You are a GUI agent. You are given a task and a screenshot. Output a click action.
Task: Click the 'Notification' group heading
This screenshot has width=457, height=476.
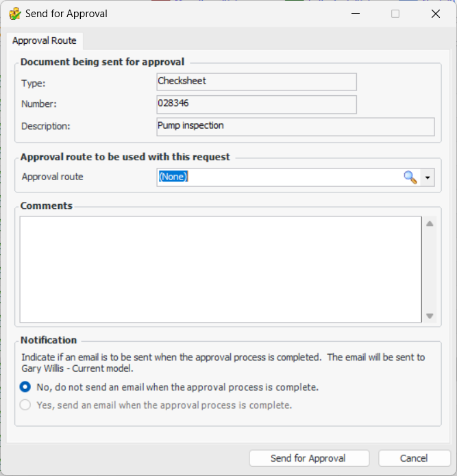pyautogui.click(x=49, y=340)
